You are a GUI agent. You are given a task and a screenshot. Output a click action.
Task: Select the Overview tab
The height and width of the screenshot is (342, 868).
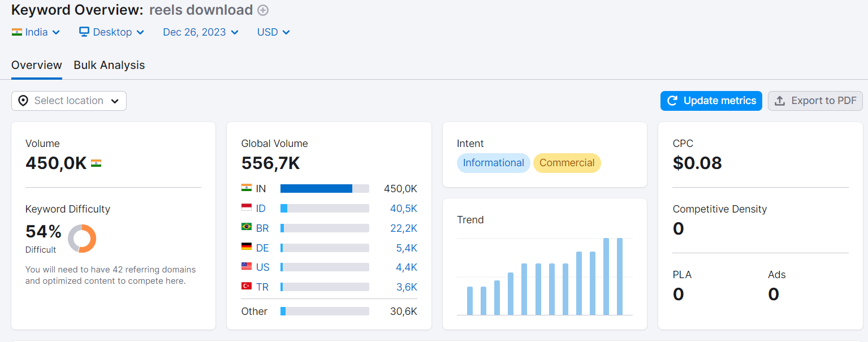37,65
